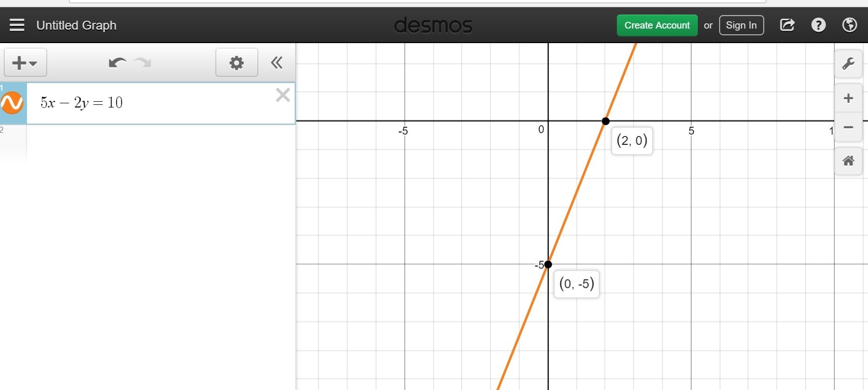Reset graph to default home view

point(848,161)
